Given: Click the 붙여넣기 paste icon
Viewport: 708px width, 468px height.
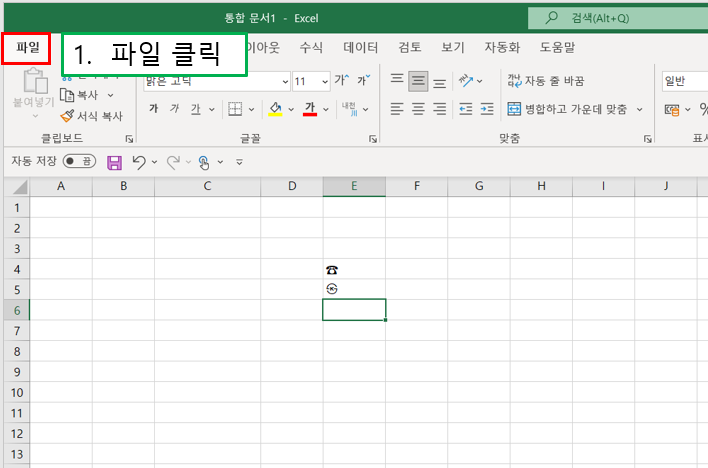Looking at the screenshot, I should (x=35, y=81).
